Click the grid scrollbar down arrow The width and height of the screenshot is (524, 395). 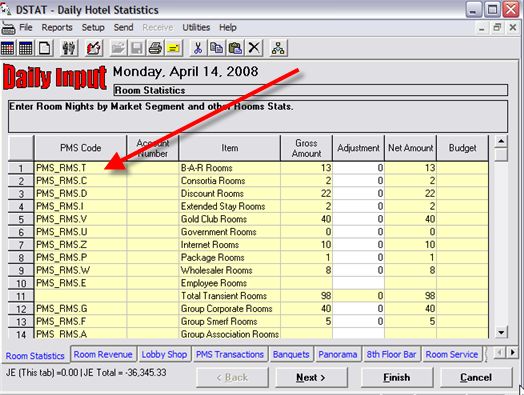501,332
